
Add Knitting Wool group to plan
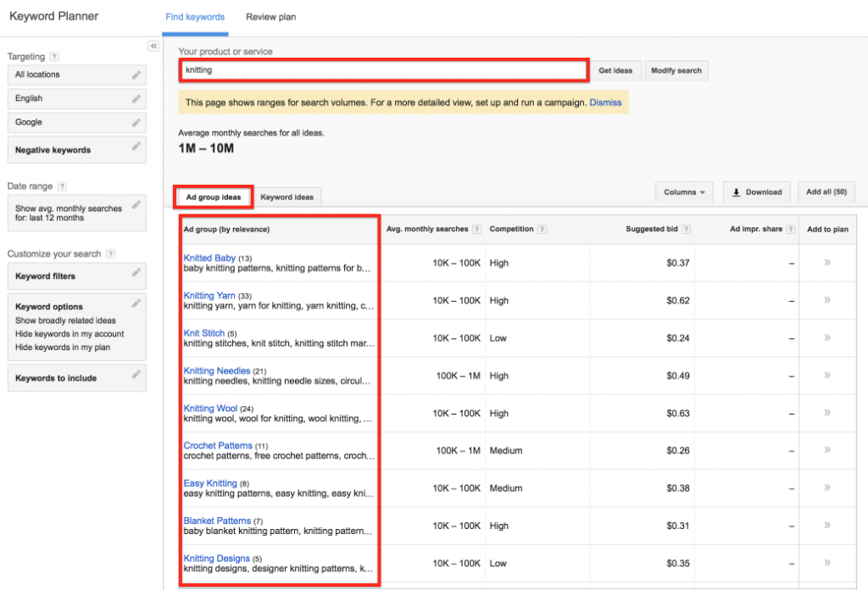(827, 412)
